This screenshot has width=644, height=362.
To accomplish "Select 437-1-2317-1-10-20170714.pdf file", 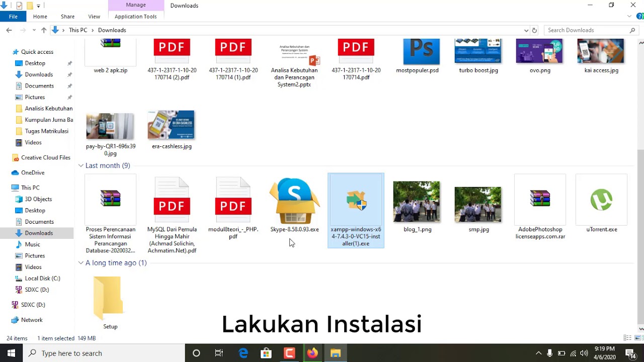I will point(356,51).
